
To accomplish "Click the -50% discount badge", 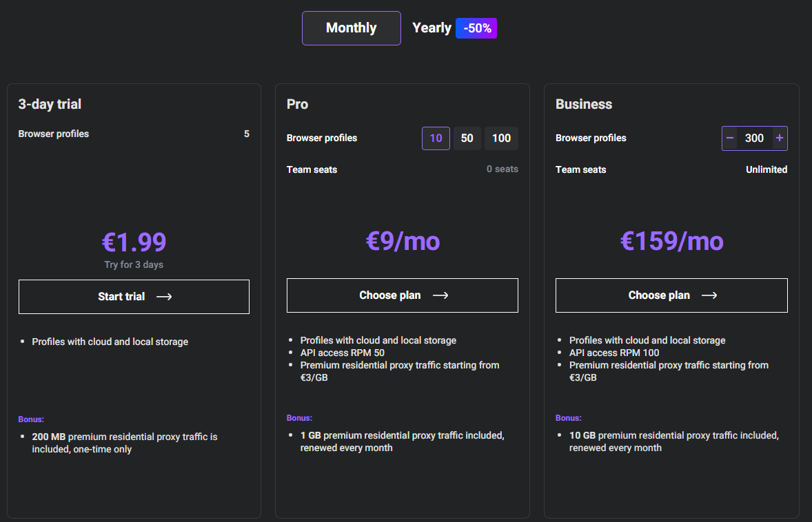I will click(476, 28).
